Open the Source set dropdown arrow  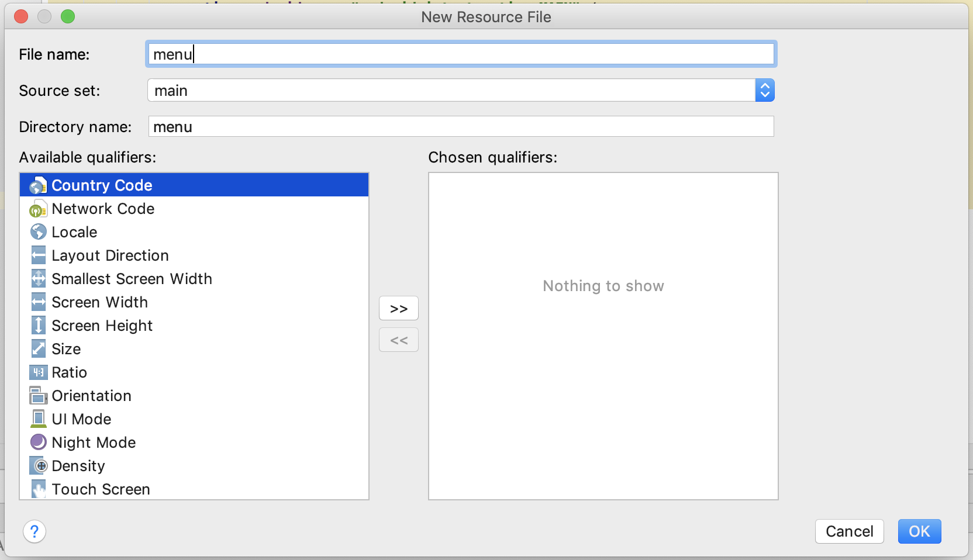[765, 90]
